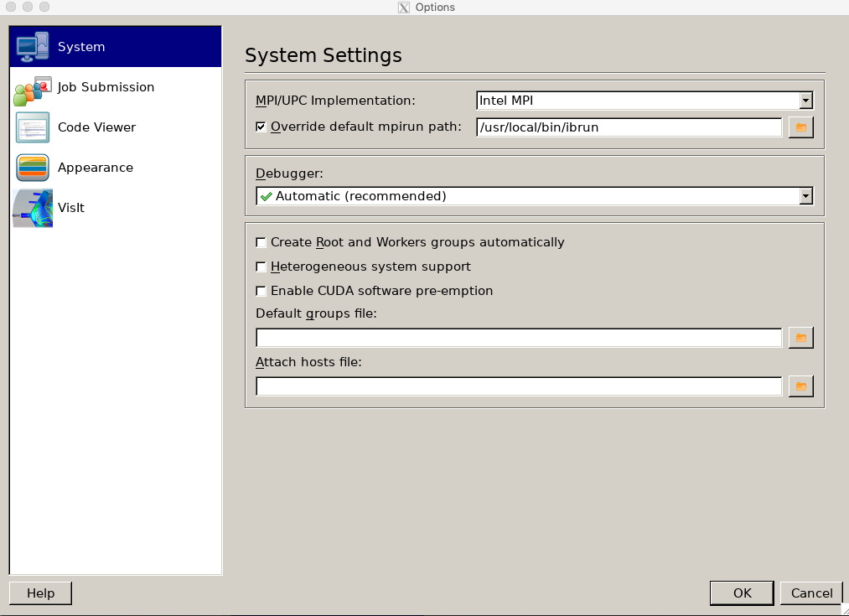Click the Cancel button
The width and height of the screenshot is (849, 616).
point(811,593)
